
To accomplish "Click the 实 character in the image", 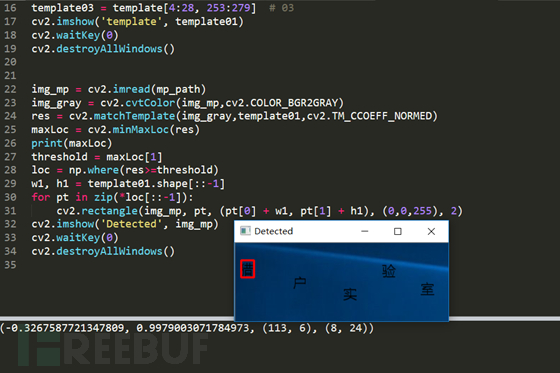I will (x=350, y=294).
